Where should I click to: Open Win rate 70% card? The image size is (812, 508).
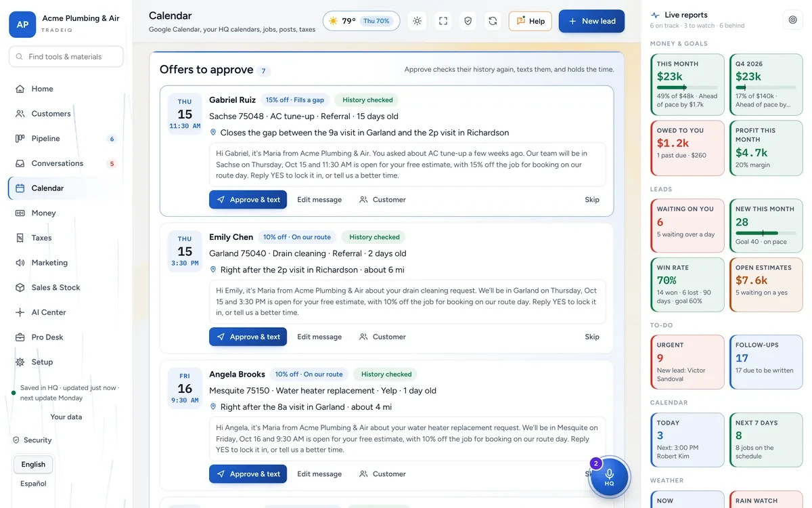pos(687,284)
